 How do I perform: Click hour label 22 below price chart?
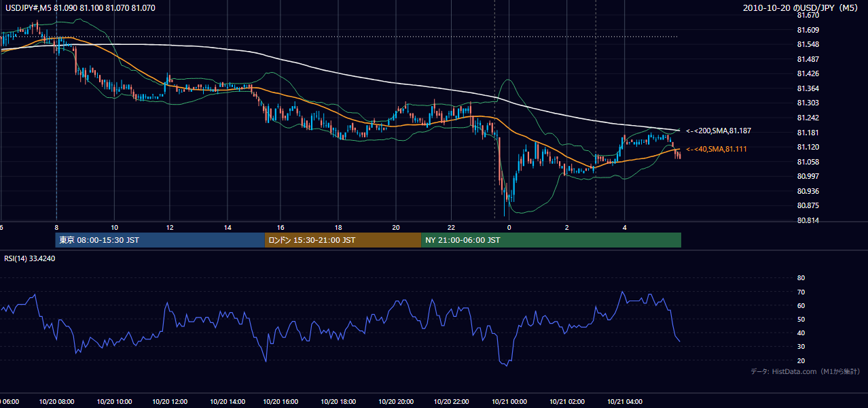pyautogui.click(x=451, y=228)
